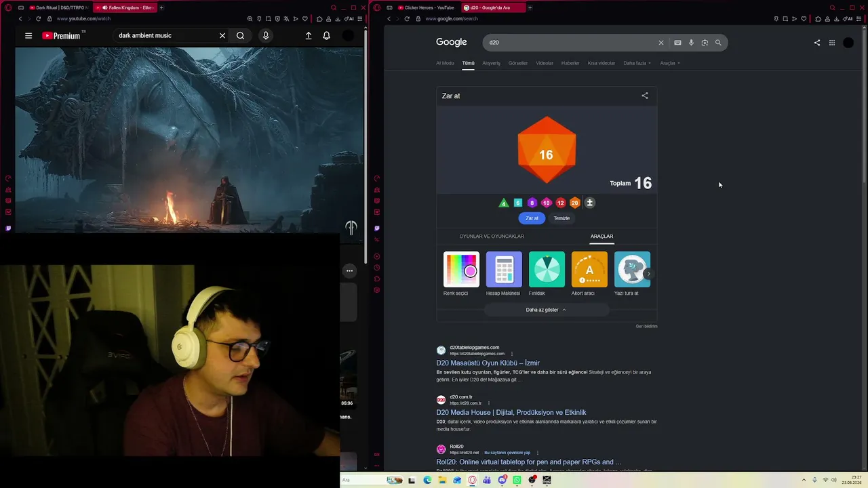Image resolution: width=868 pixels, height=488 pixels.
Task: Open WhatsApp from the taskbar
Action: [517, 480]
